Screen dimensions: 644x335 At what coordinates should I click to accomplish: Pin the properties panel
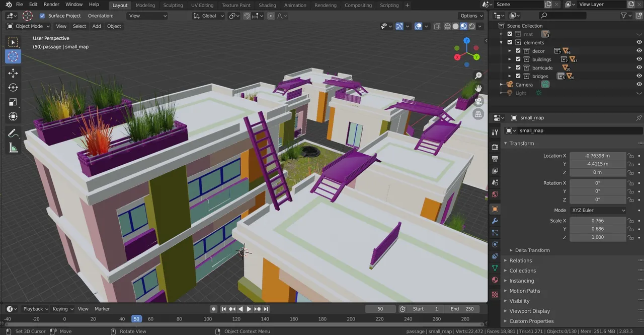coord(639,117)
